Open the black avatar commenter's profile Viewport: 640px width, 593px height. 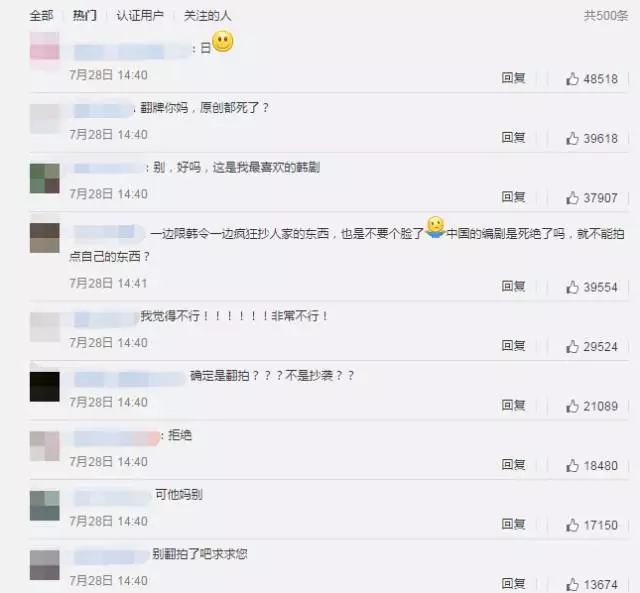point(45,386)
